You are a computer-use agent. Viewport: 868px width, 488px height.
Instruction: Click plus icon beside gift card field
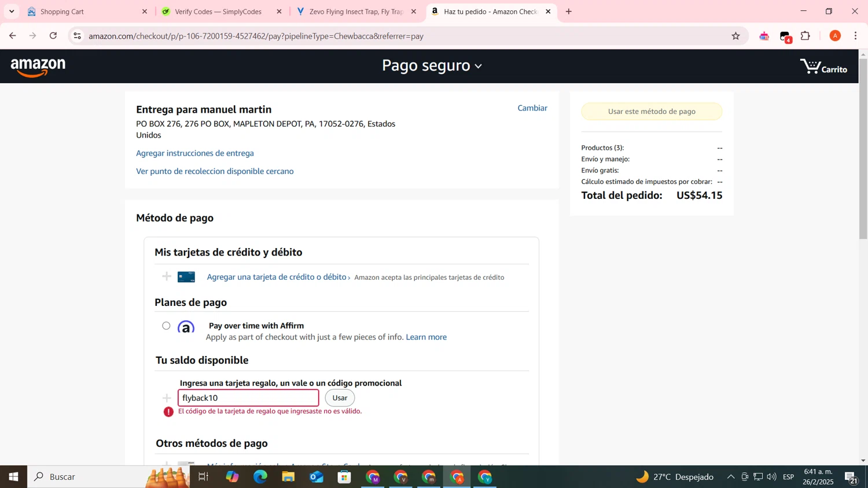pyautogui.click(x=167, y=398)
